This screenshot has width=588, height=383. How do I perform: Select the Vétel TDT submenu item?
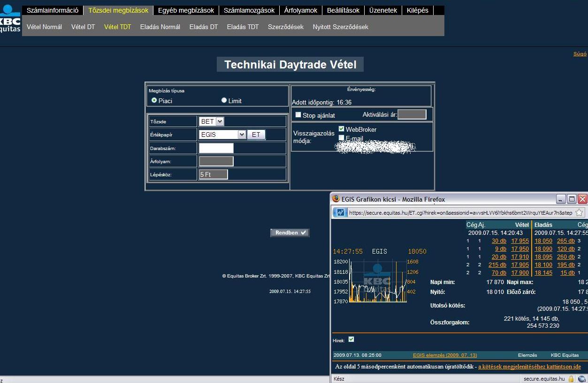pyautogui.click(x=117, y=27)
